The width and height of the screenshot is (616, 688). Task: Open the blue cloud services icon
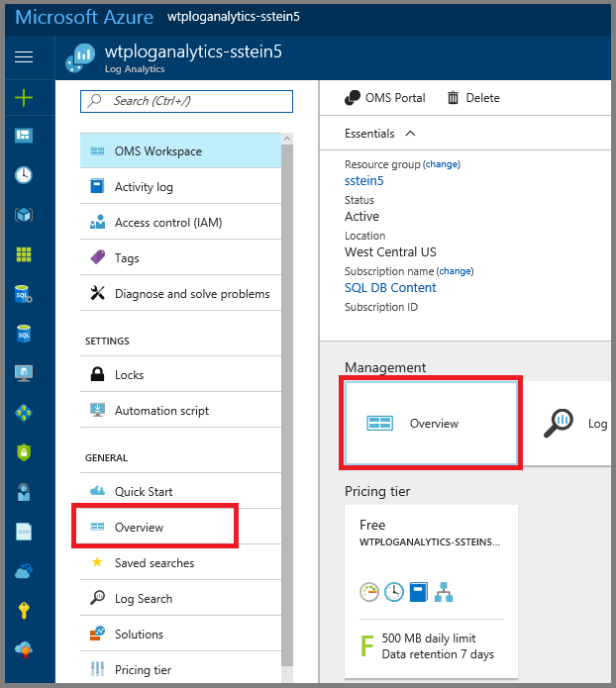pyautogui.click(x=24, y=571)
